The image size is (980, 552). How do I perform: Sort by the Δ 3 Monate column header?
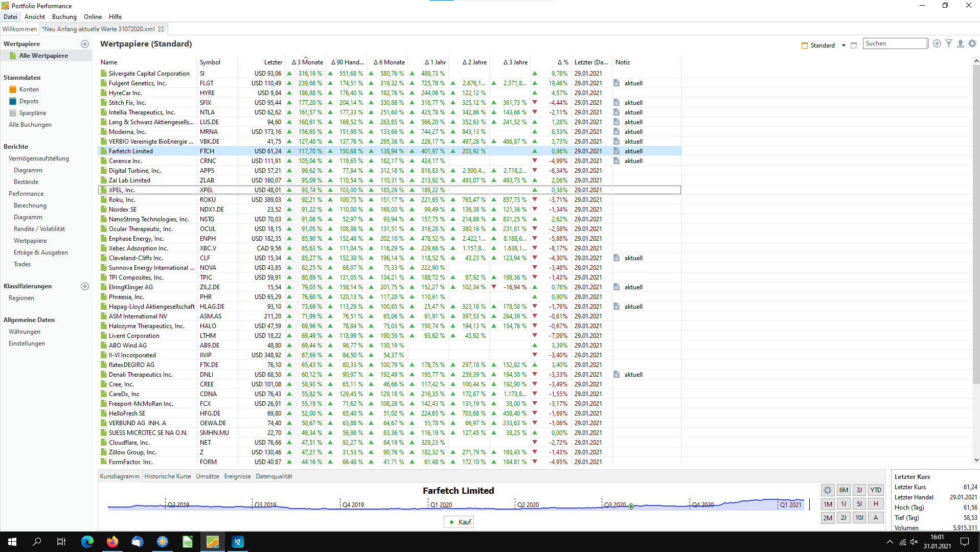click(x=306, y=62)
